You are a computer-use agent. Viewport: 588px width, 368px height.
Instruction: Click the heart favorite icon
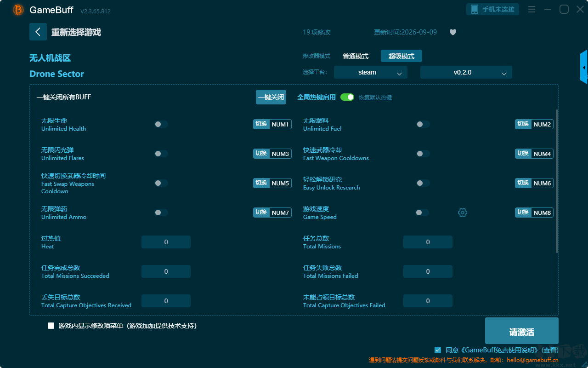(453, 32)
